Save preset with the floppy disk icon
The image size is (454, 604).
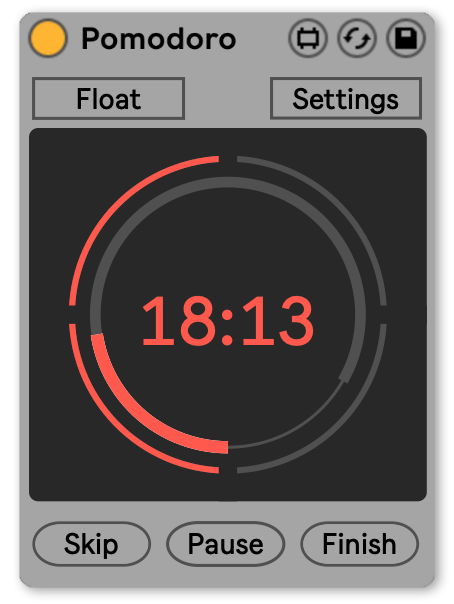click(406, 38)
